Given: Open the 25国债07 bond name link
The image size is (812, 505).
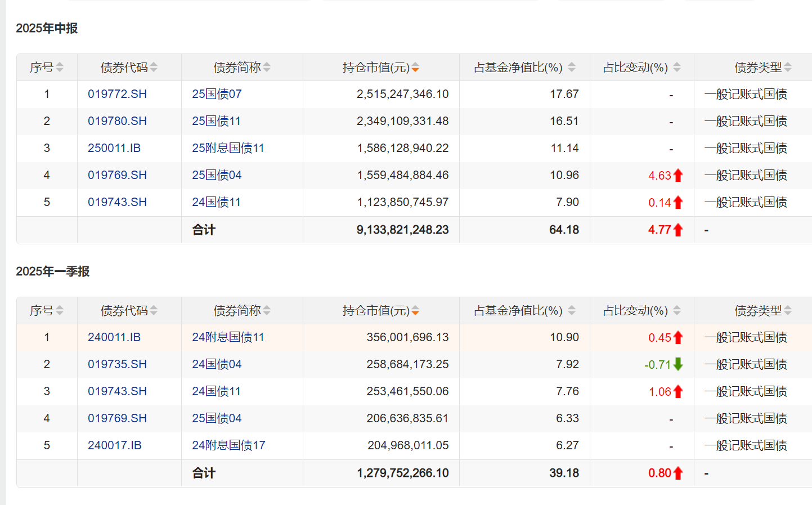Looking at the screenshot, I should coord(217,94).
